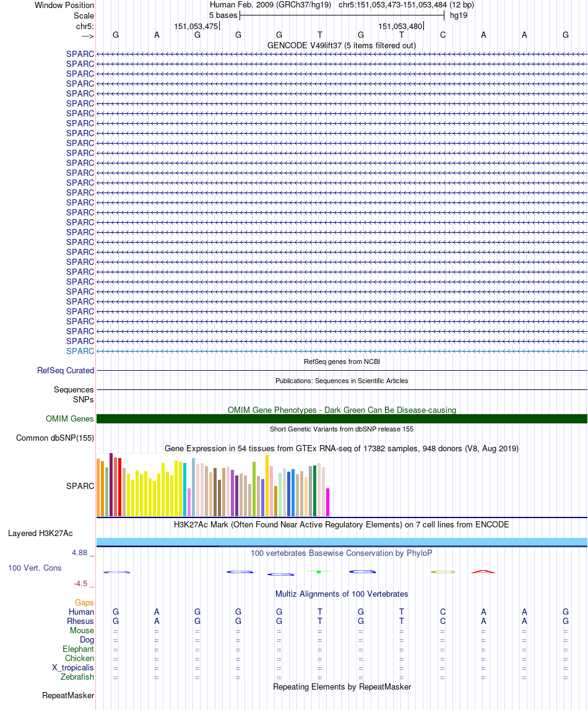Click the tall dark-purple bar in GTEx chart
This screenshot has height=710, width=588.
coord(111,485)
